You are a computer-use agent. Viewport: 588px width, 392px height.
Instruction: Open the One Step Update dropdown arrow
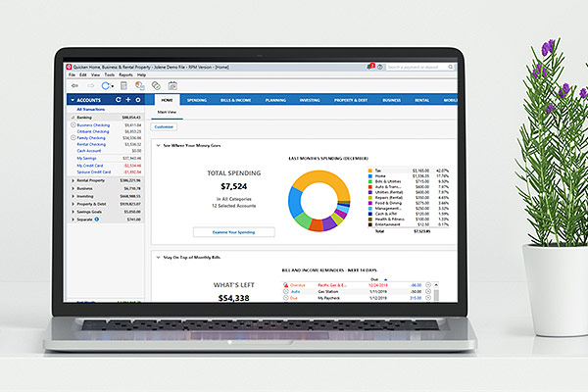coord(112,86)
